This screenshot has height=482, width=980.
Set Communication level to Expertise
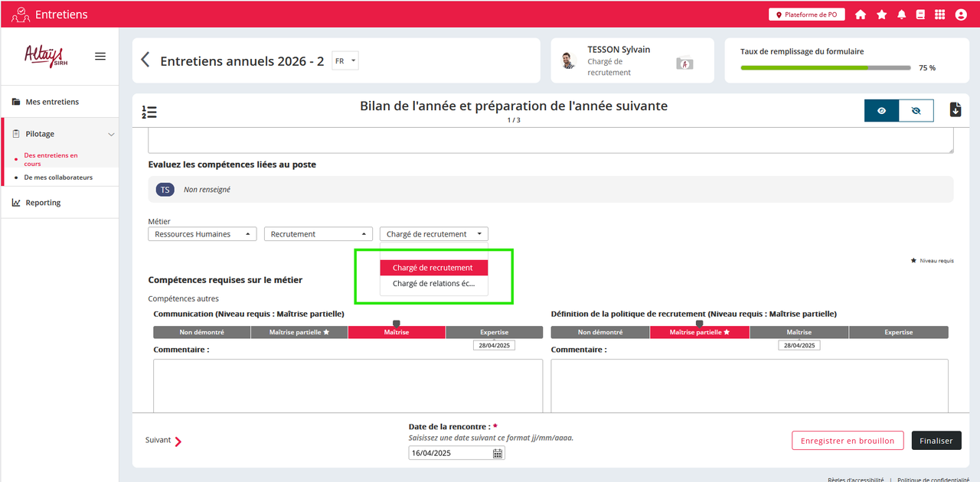click(x=494, y=332)
